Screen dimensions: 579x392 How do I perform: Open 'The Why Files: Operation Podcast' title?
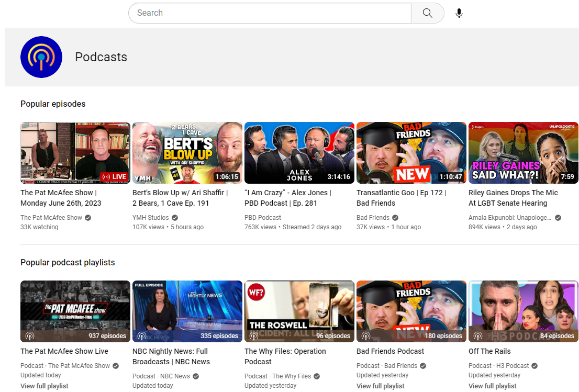[285, 356]
